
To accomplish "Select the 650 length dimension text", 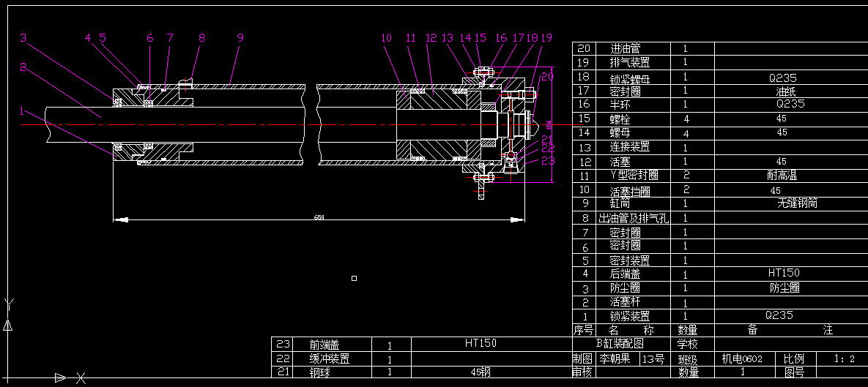I will coord(319,217).
